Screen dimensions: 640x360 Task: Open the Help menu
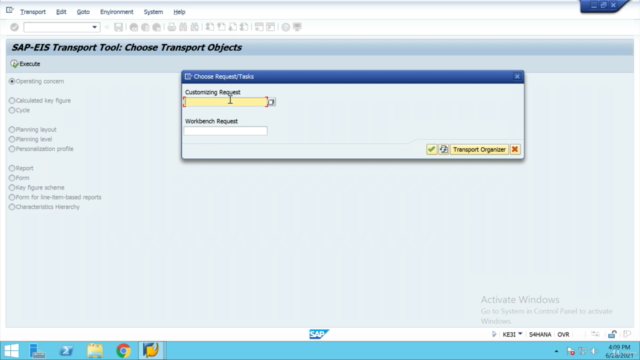(179, 12)
